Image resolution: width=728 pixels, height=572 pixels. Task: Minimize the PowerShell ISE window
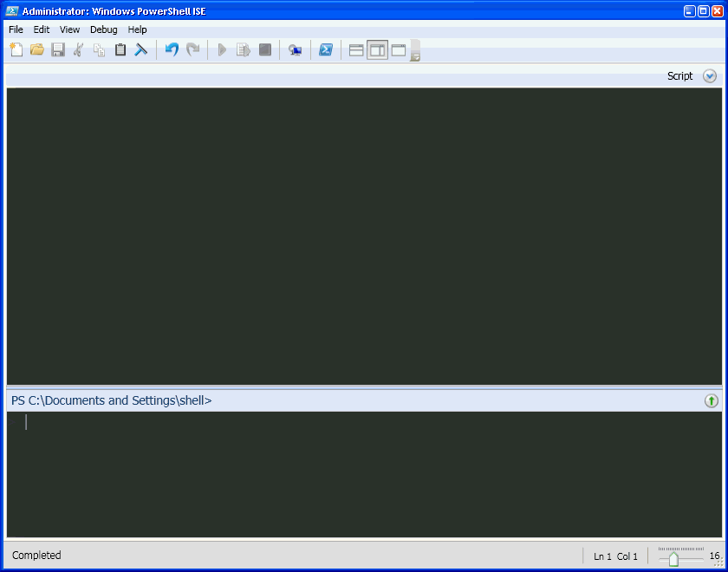(x=690, y=11)
